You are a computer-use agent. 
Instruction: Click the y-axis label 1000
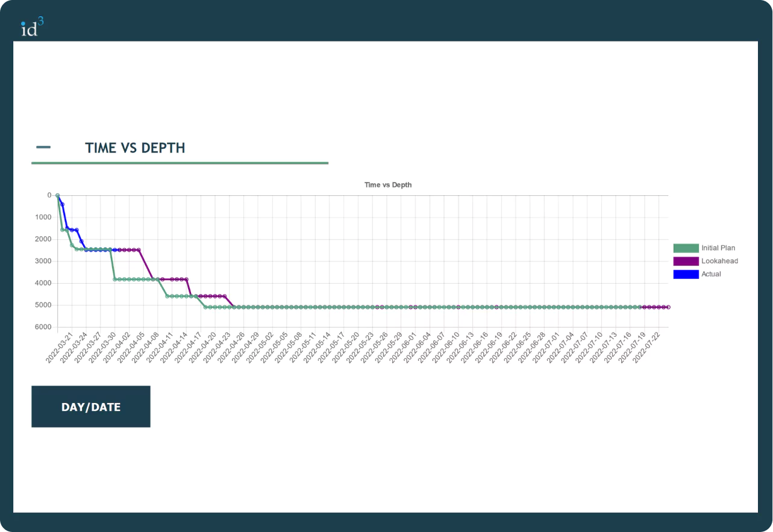click(x=44, y=217)
